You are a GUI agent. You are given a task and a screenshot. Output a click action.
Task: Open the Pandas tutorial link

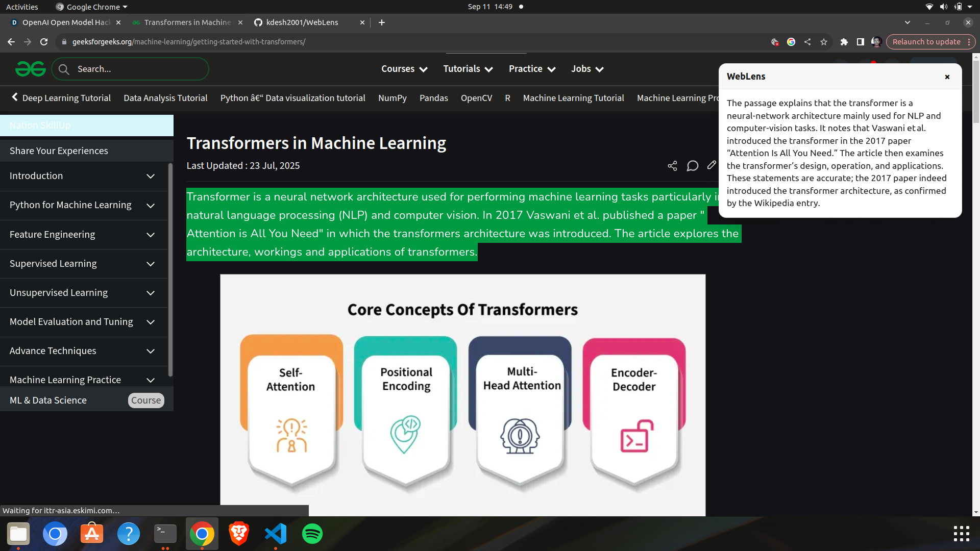(x=433, y=98)
